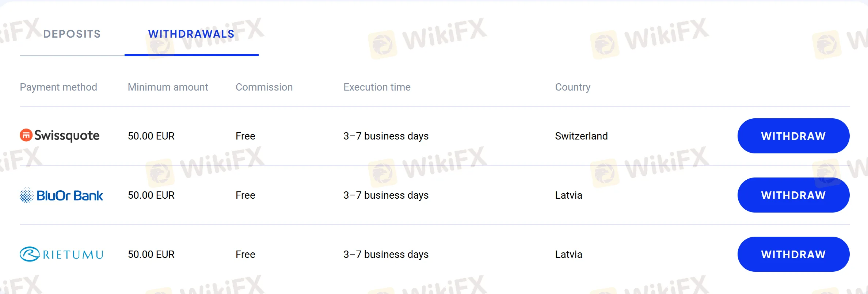Click the Swissquote orange logo icon
Image resolution: width=868 pixels, height=294 pixels.
click(26, 135)
